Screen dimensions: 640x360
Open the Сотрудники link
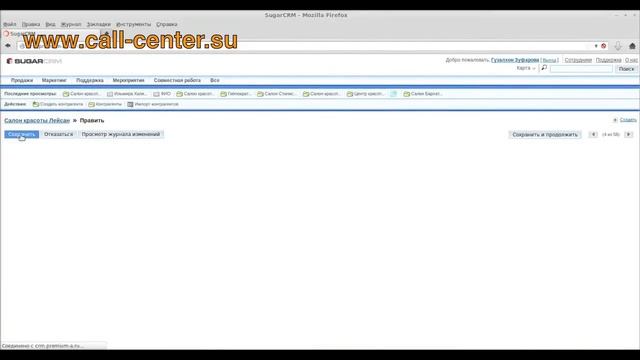pyautogui.click(x=578, y=60)
